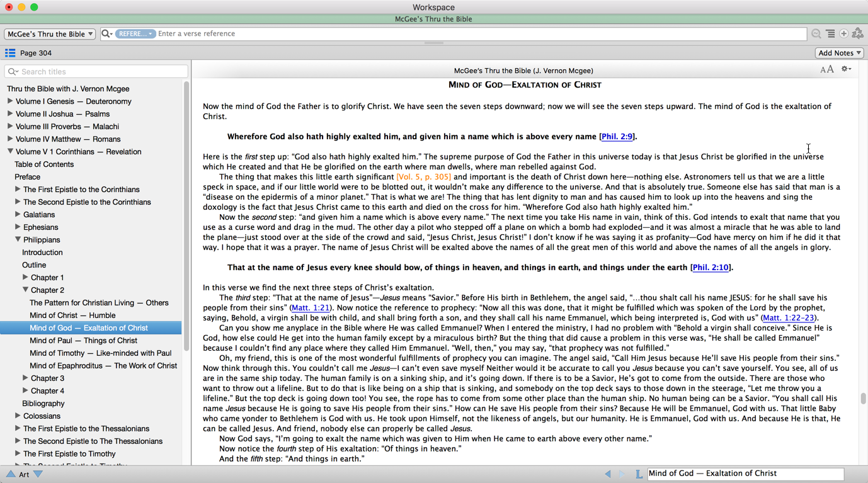Expand Chapter 4 under Philippians
The width and height of the screenshot is (868, 483).
click(x=25, y=390)
